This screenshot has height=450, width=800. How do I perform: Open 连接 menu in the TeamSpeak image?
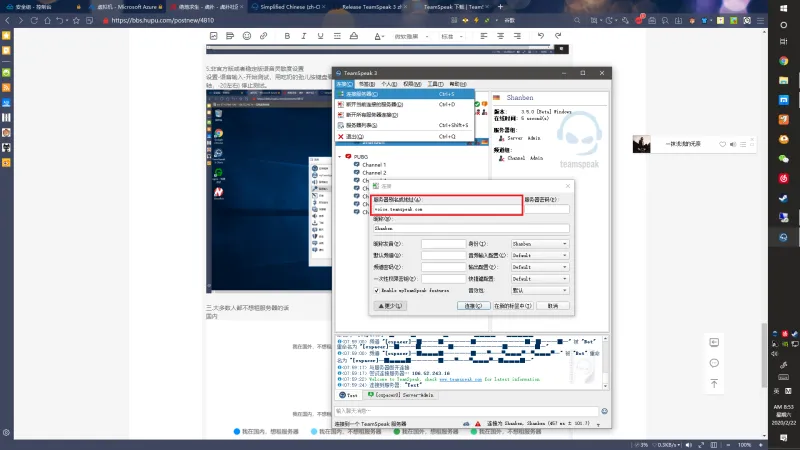344,84
